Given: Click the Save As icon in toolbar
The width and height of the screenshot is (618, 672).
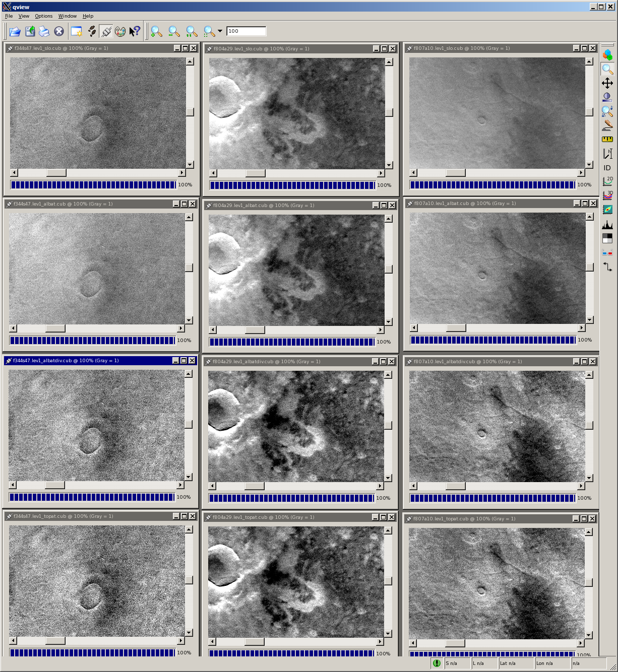Looking at the screenshot, I should [x=30, y=32].
